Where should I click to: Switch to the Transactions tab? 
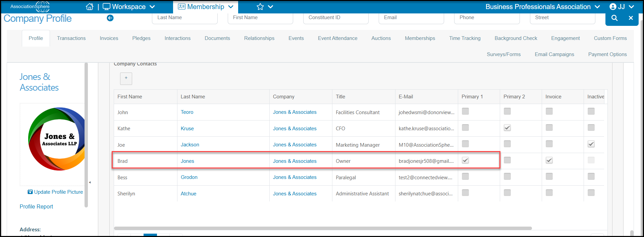coord(71,38)
